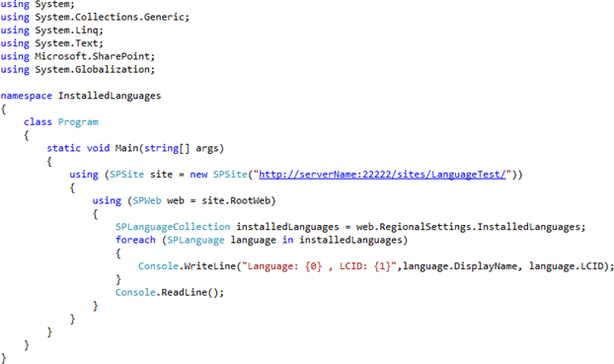
Task: Click 'site.RootWeb' expression
Action: coord(236,201)
